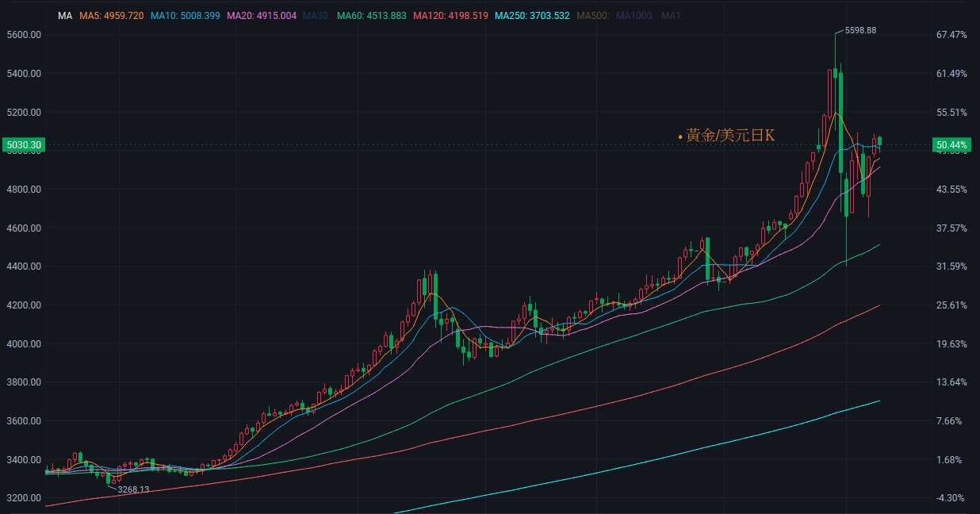Enable the dimmed MA30 moving average
The image size is (980, 514).
316,16
